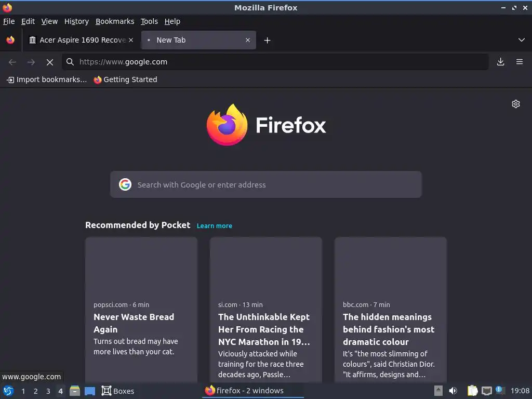Switch to workspace 4
The width and height of the screenshot is (532, 399).
coord(60,391)
